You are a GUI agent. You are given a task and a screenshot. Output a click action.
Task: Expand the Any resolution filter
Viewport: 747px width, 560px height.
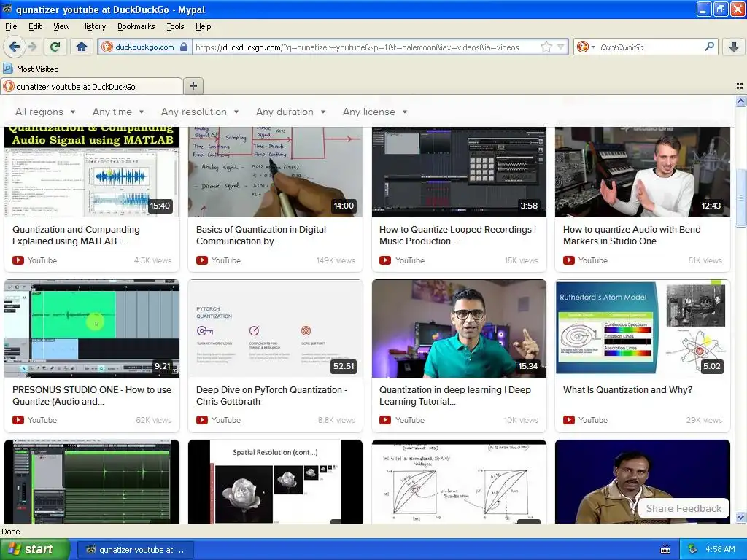pos(200,112)
